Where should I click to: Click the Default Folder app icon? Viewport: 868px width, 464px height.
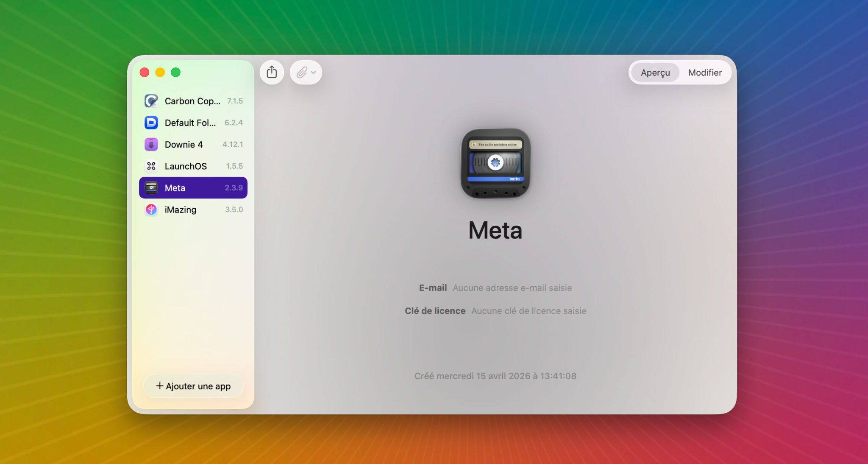pos(151,123)
